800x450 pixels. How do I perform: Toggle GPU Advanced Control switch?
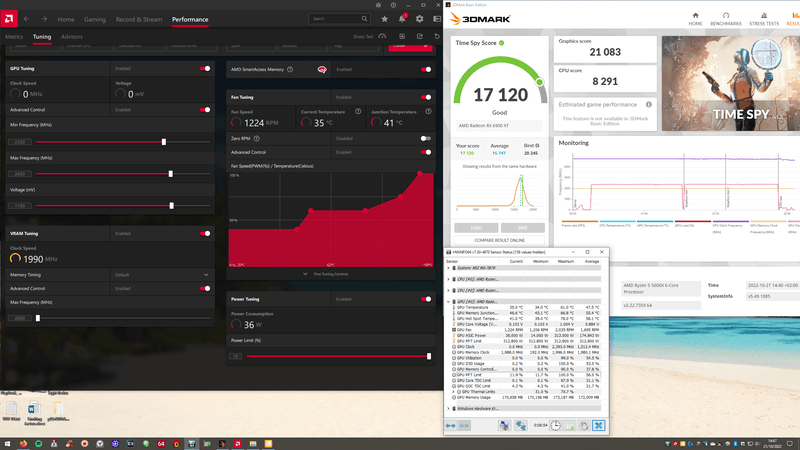(x=205, y=110)
